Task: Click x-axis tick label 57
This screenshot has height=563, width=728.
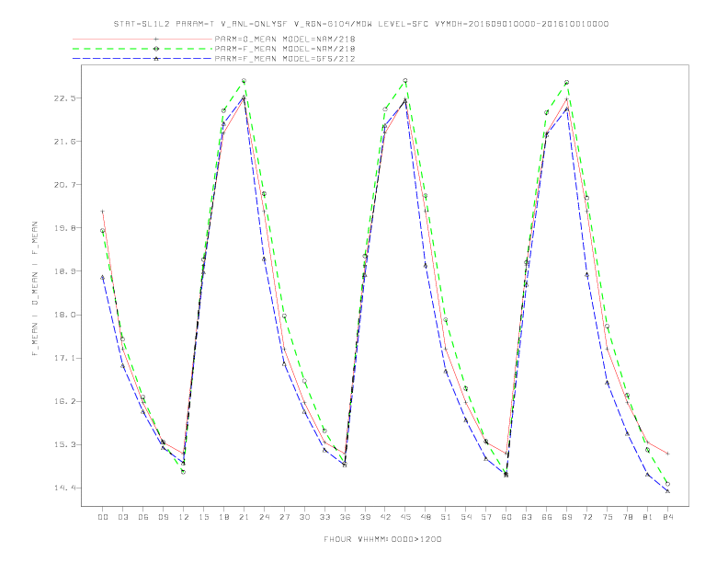Action: pos(486,517)
